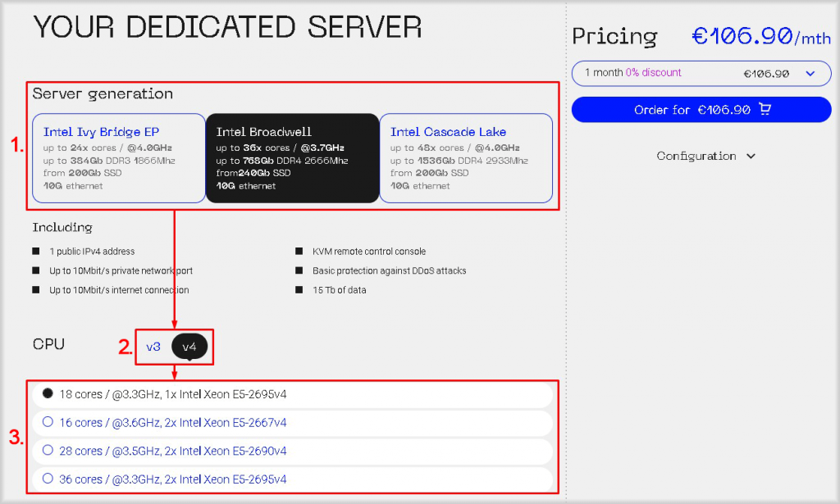The height and width of the screenshot is (504, 840).
Task: Choose 36 cores 2x Xeon E5-2695v4 option
Action: click(x=293, y=479)
